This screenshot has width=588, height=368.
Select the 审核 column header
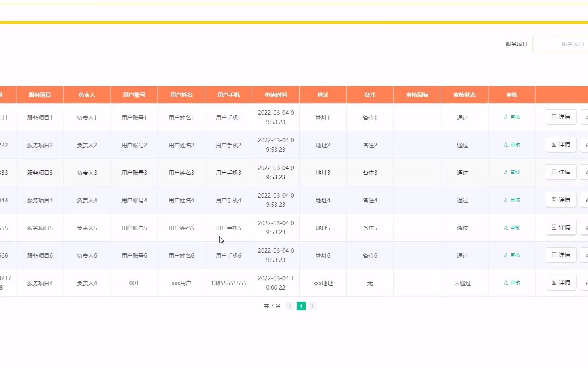[512, 95]
